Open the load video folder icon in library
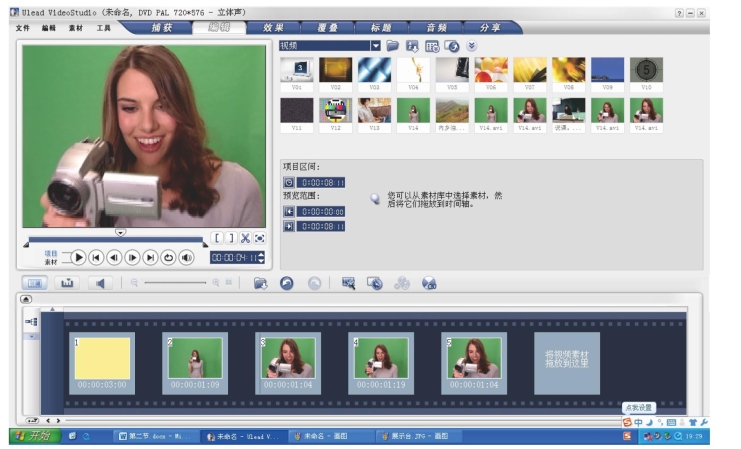Viewport: 741px width, 449px height. (x=393, y=46)
